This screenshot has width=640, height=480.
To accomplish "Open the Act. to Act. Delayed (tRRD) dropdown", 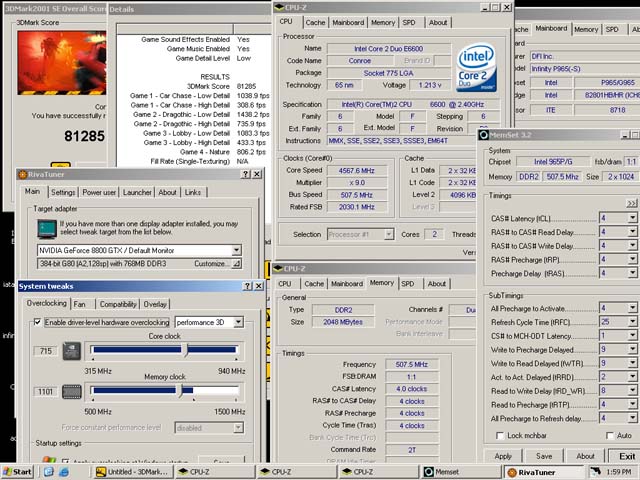I will 632,377.
